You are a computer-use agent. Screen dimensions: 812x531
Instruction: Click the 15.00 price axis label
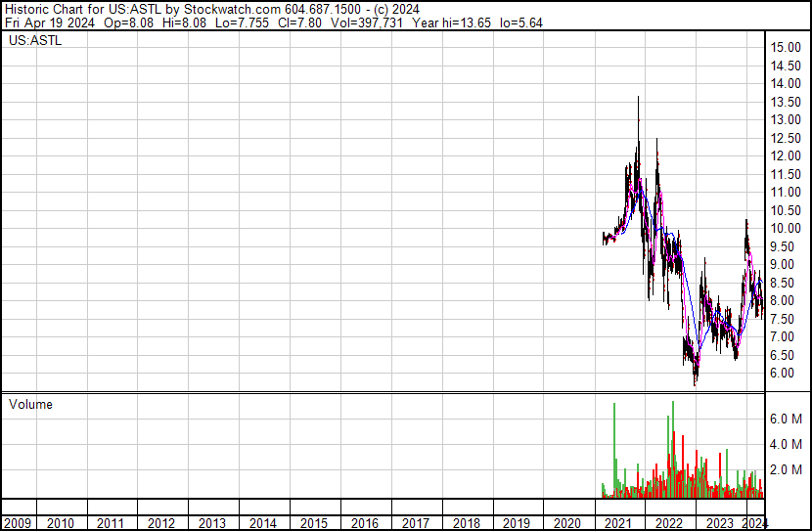[x=786, y=47]
